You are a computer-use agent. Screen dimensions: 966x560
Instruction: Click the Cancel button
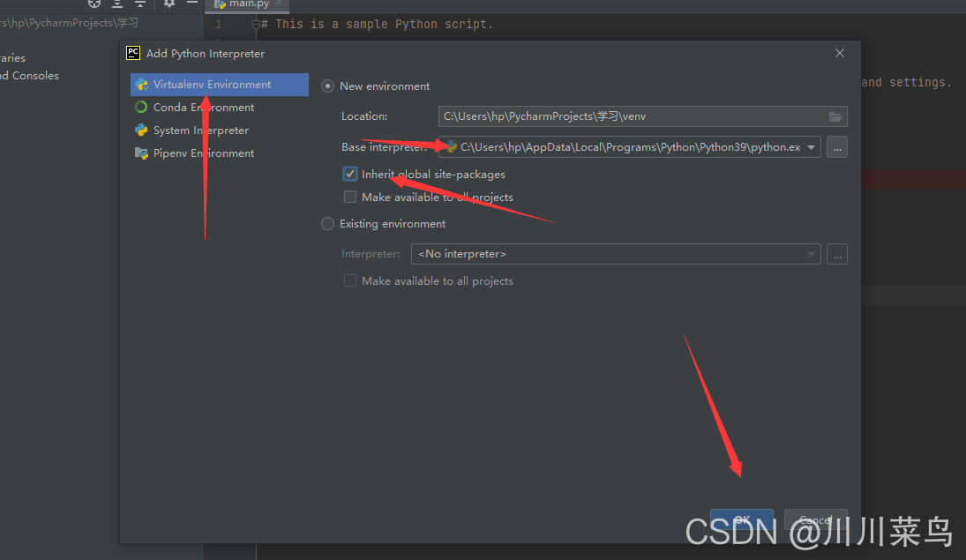click(816, 519)
